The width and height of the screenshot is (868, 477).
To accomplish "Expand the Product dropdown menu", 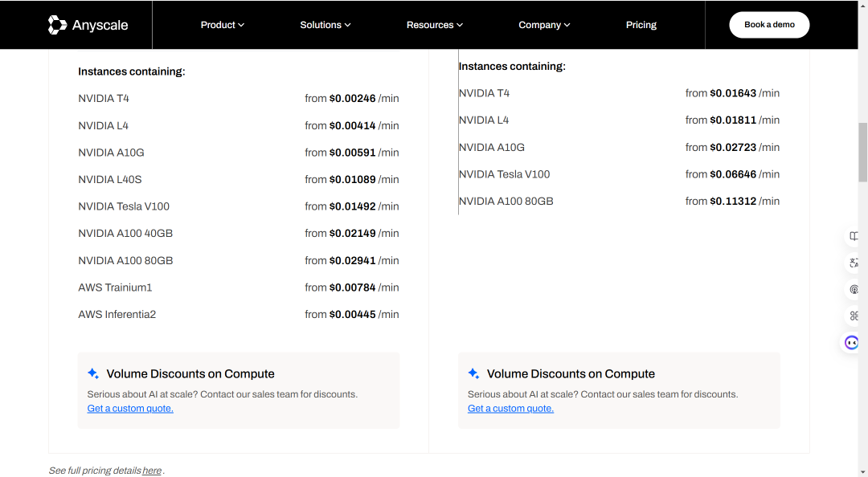I will coord(223,25).
